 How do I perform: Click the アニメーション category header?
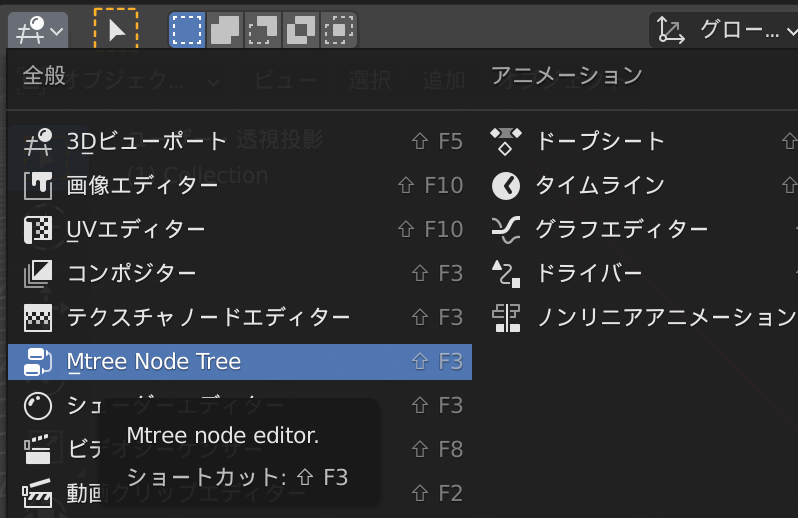pyautogui.click(x=566, y=76)
